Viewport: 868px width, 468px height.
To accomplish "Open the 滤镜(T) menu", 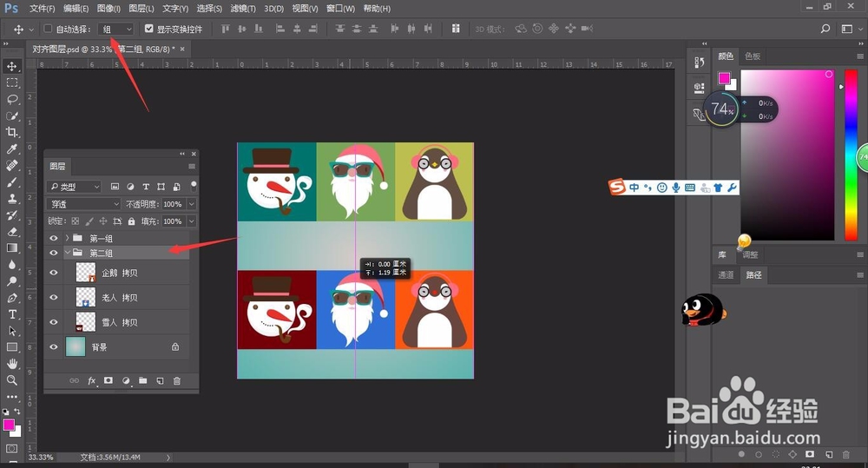I will pos(242,9).
